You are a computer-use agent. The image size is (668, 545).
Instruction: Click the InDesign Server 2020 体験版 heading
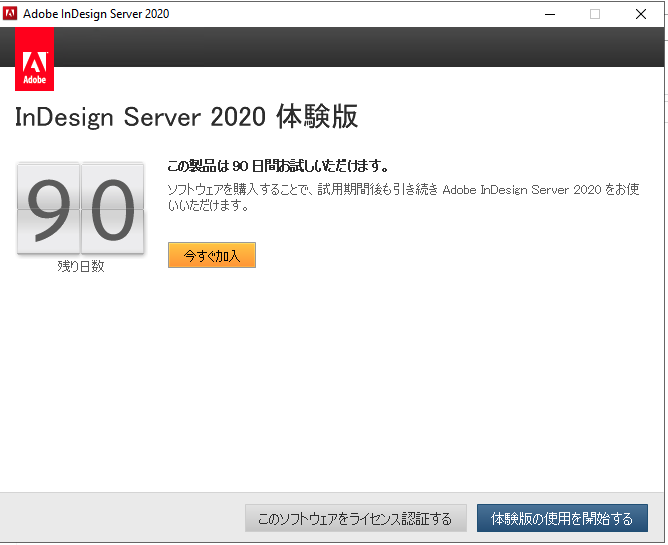pyautogui.click(x=186, y=117)
